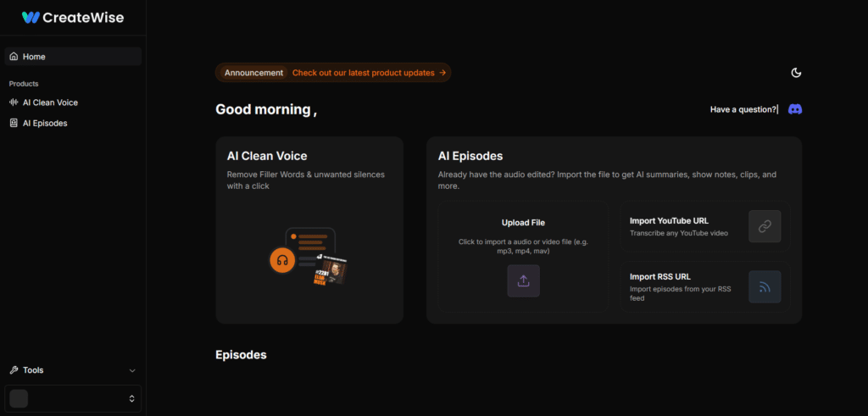Click the CreateWise logo icon

[x=31, y=18]
